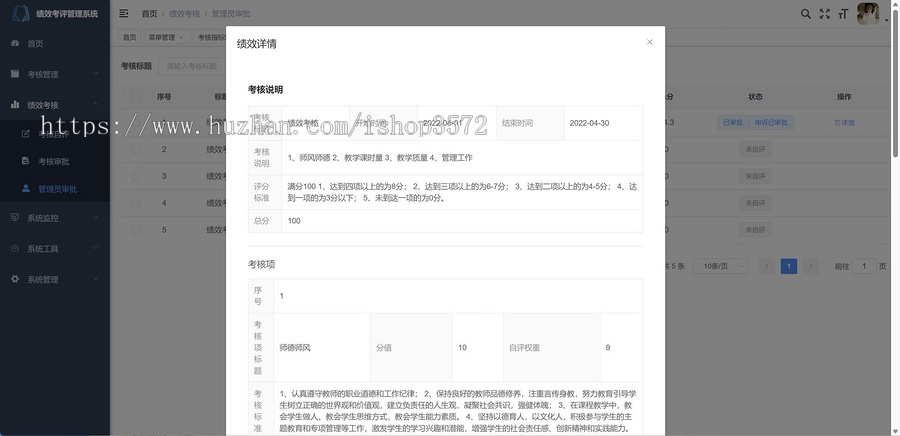Expand the 系统工具 sidebar submenu
Image resolution: width=900 pixels, height=436 pixels.
point(95,248)
